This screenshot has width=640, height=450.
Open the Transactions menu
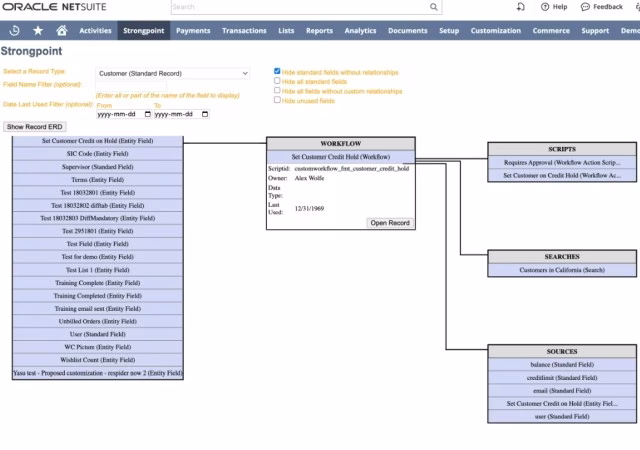click(244, 31)
